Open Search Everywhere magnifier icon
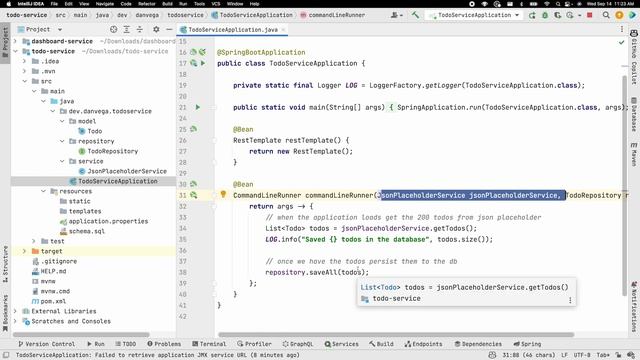This screenshot has width=640, height=360. pos(606,15)
